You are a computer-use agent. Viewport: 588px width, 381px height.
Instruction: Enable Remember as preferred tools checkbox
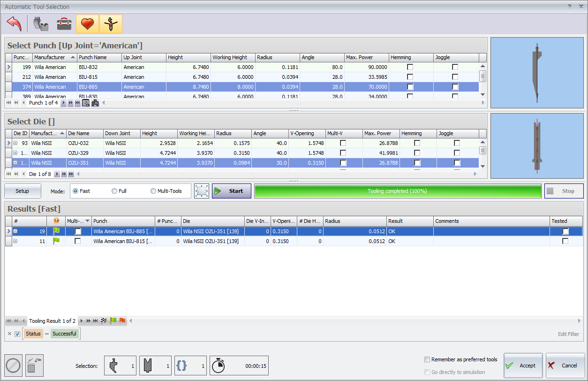click(460, 359)
